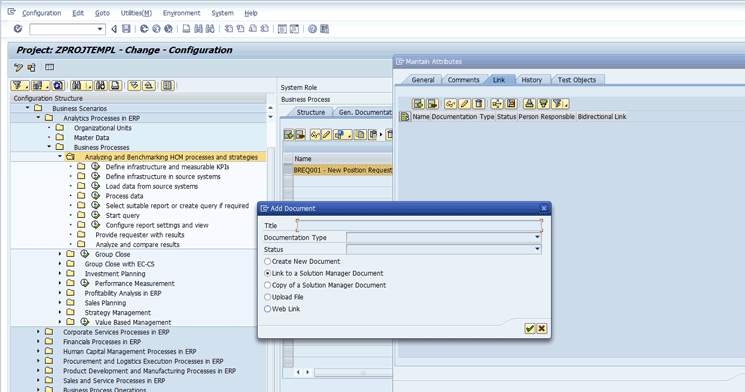
Task: Open the Environment menu
Action: coord(181,13)
